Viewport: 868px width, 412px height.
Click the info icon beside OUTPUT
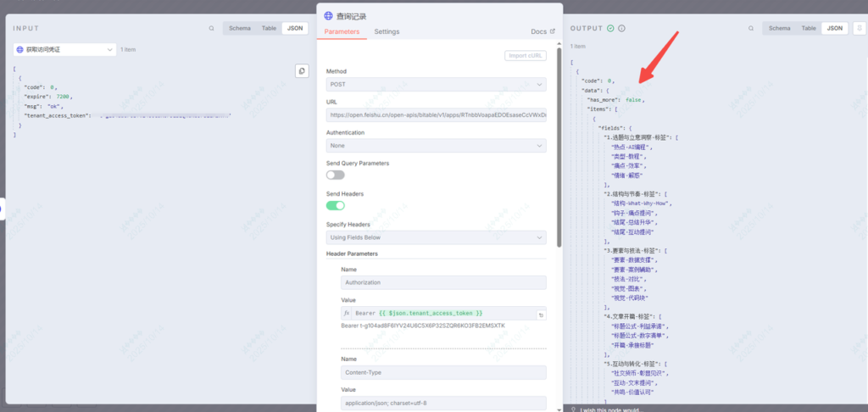(621, 28)
